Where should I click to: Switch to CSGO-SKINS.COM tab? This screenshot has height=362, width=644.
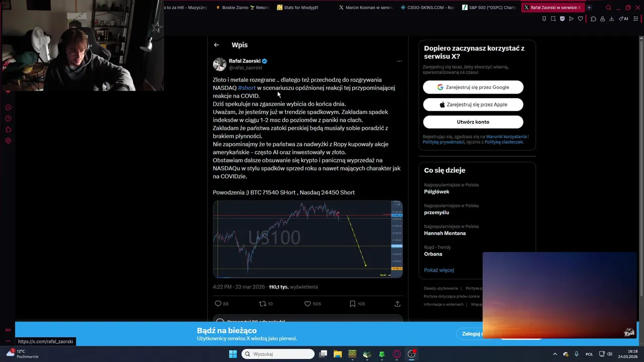[x=427, y=8]
